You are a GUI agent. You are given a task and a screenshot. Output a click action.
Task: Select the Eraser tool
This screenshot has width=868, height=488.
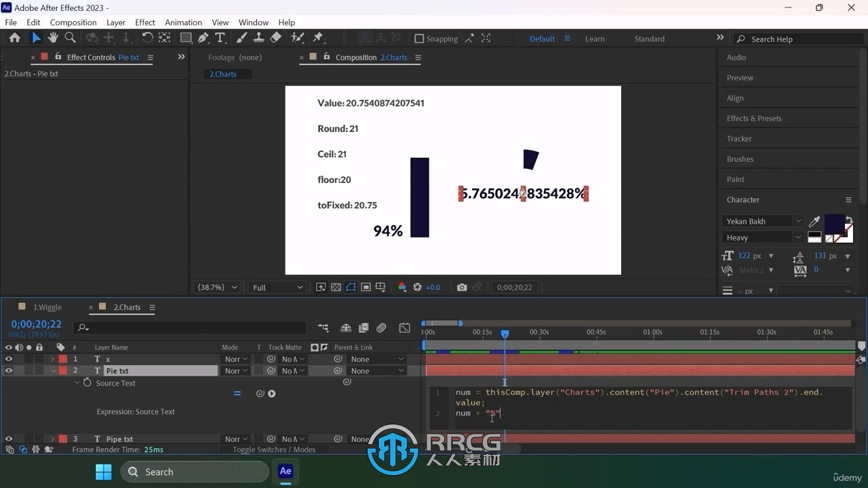pyautogui.click(x=275, y=38)
